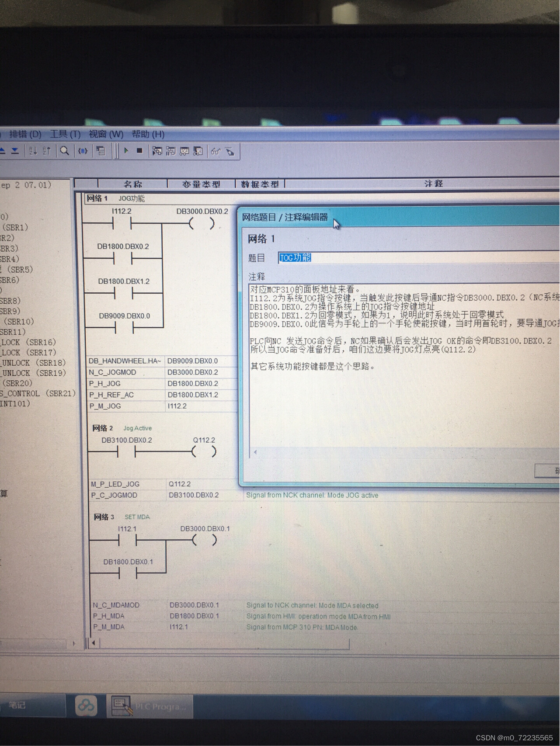Open the 工具 (T) menu
This screenshot has width=560, height=746.
(x=65, y=134)
